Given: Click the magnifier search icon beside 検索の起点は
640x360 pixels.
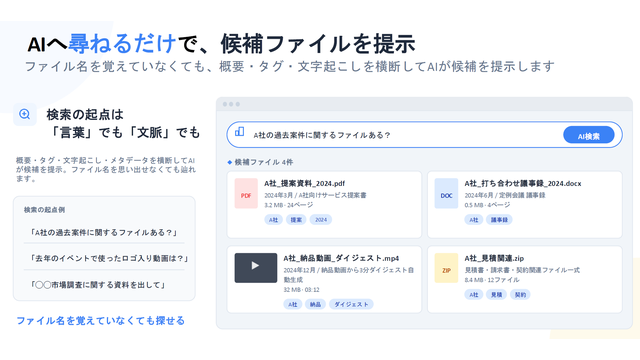Looking at the screenshot, I should click(x=25, y=114).
